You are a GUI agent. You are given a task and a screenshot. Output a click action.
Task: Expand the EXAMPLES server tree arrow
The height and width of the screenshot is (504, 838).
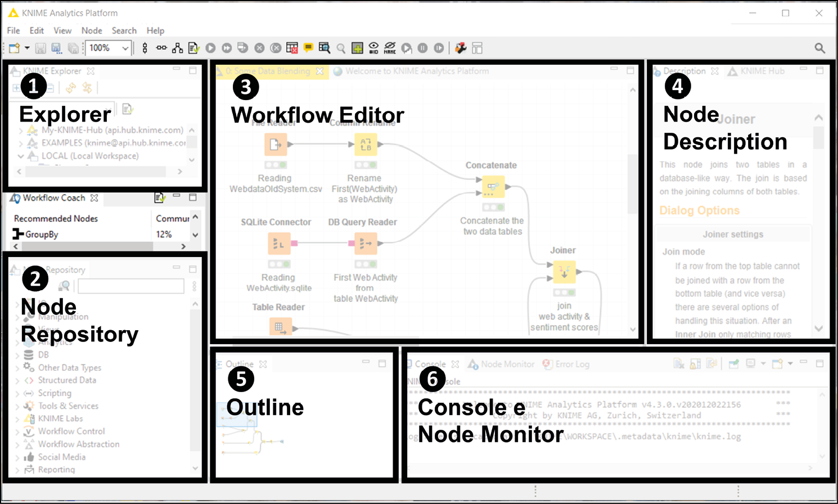click(21, 143)
